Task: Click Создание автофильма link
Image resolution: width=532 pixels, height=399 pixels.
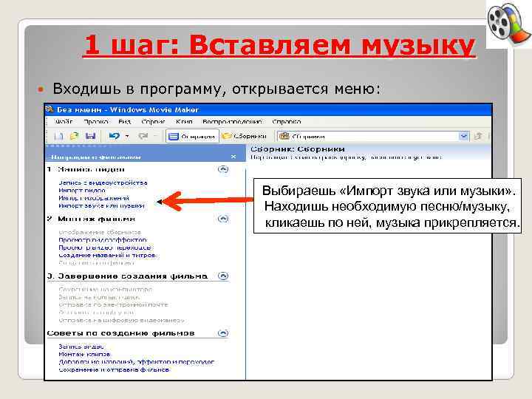Action: coord(96,263)
